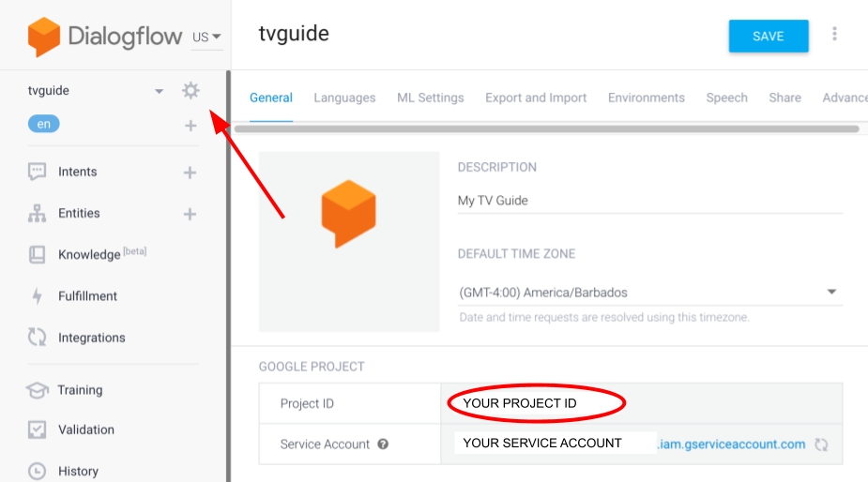Switch to the Languages tab
The height and width of the screenshot is (482, 868).
[344, 98]
